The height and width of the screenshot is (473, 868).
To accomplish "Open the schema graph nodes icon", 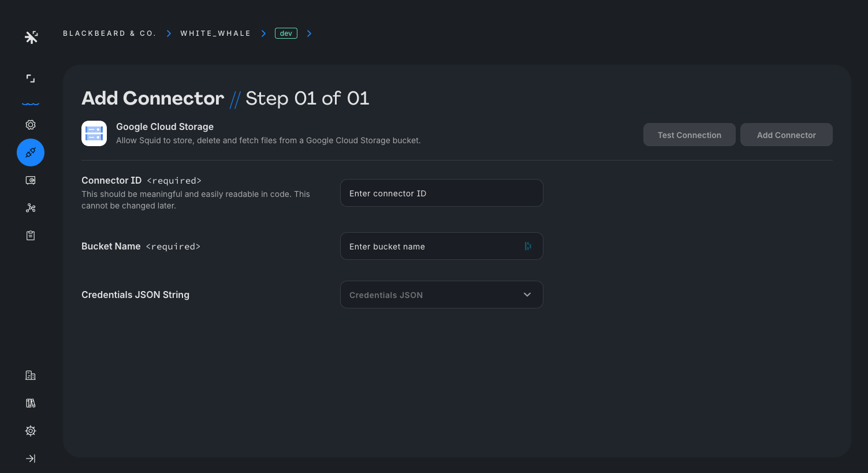I will pos(31,208).
